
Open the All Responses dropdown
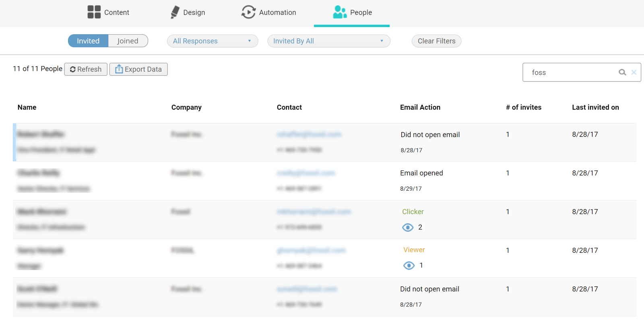212,41
